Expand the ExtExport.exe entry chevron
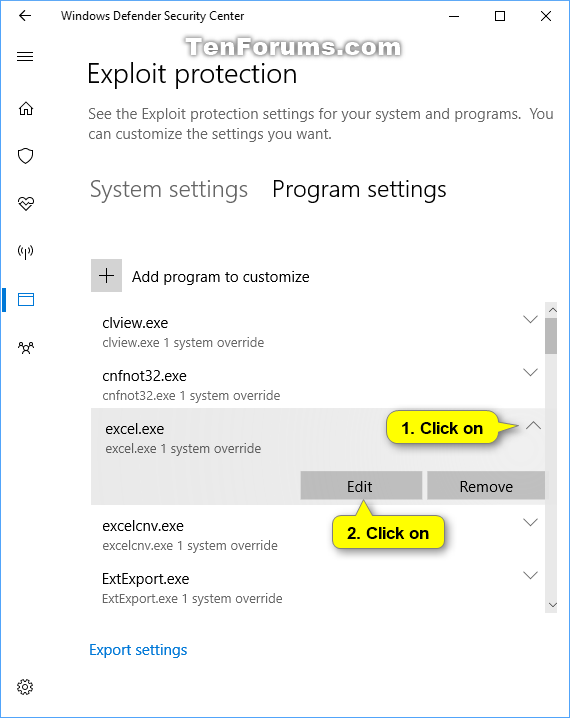This screenshot has height=718, width=570. point(530,575)
